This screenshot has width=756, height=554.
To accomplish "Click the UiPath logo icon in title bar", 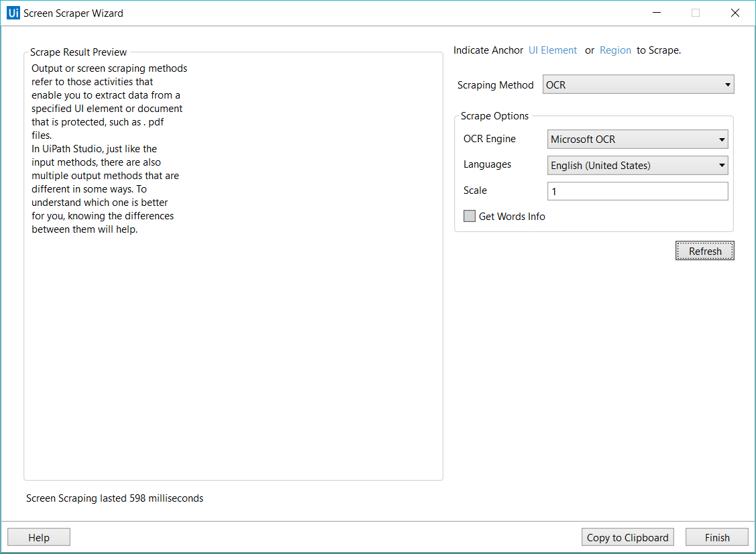I will (13, 13).
